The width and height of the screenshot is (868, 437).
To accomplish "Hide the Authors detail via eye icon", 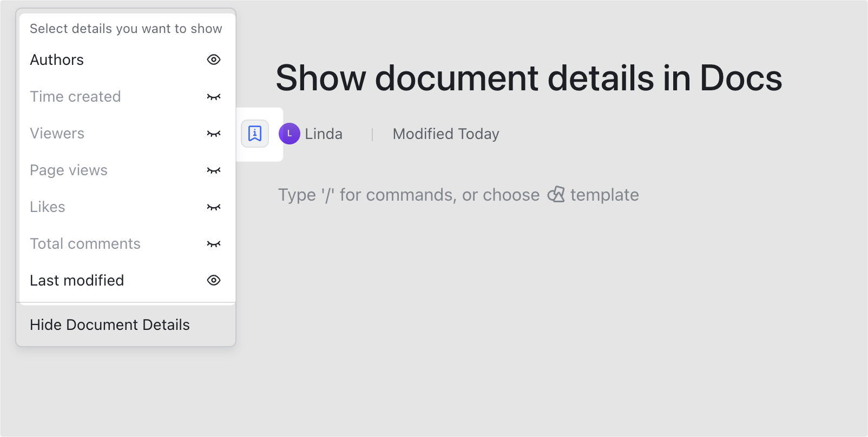I will (x=214, y=59).
